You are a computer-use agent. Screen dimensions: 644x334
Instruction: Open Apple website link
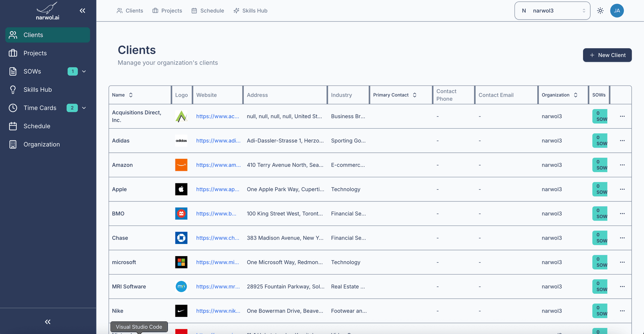coord(218,189)
